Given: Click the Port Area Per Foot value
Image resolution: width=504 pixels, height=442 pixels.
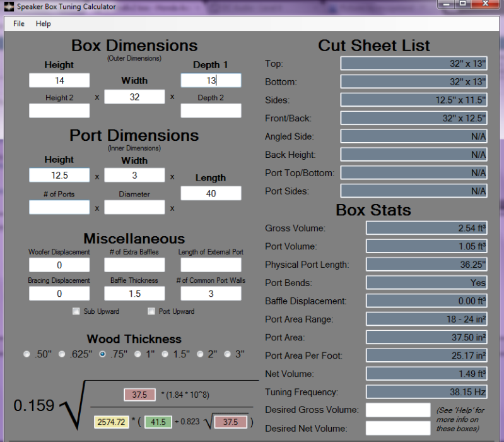Looking at the screenshot, I should click(x=426, y=355).
